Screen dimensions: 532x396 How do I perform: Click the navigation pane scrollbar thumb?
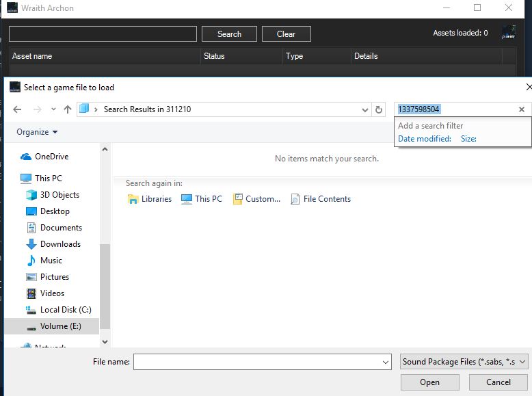[105, 287]
